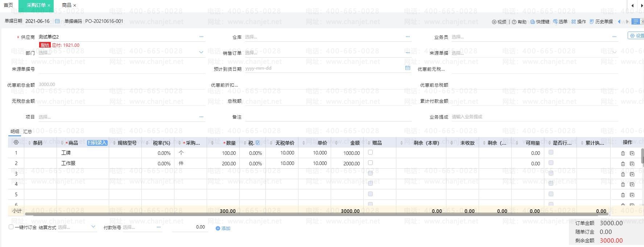This screenshot has width=644, height=247.
Task: Open 供应商 selector ellipsis button
Action: 201,37
